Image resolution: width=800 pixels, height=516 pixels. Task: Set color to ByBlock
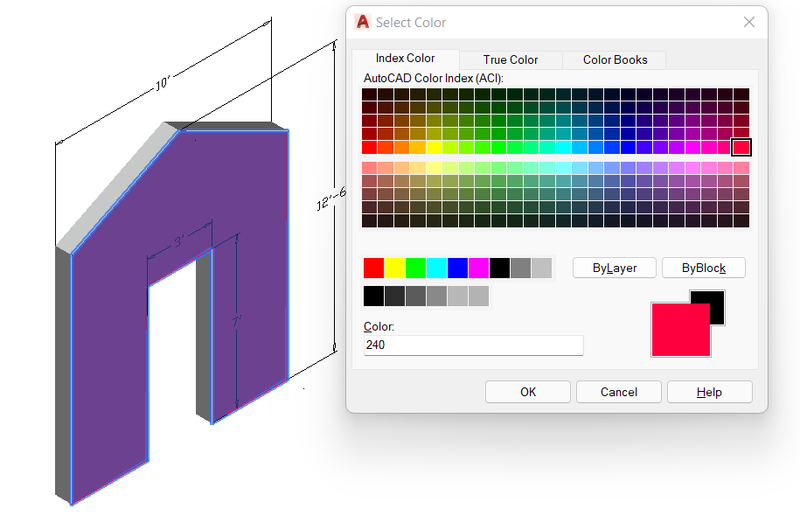click(x=704, y=268)
